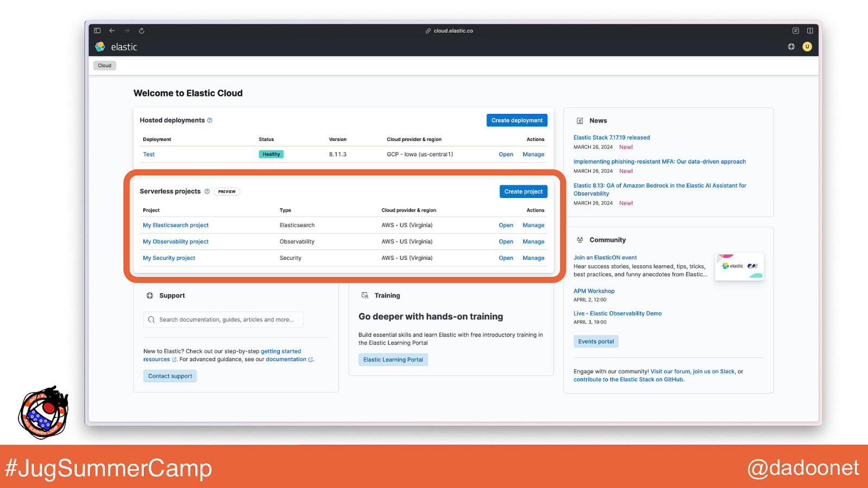The height and width of the screenshot is (488, 868).
Task: Click the Community section icon
Action: click(x=580, y=240)
